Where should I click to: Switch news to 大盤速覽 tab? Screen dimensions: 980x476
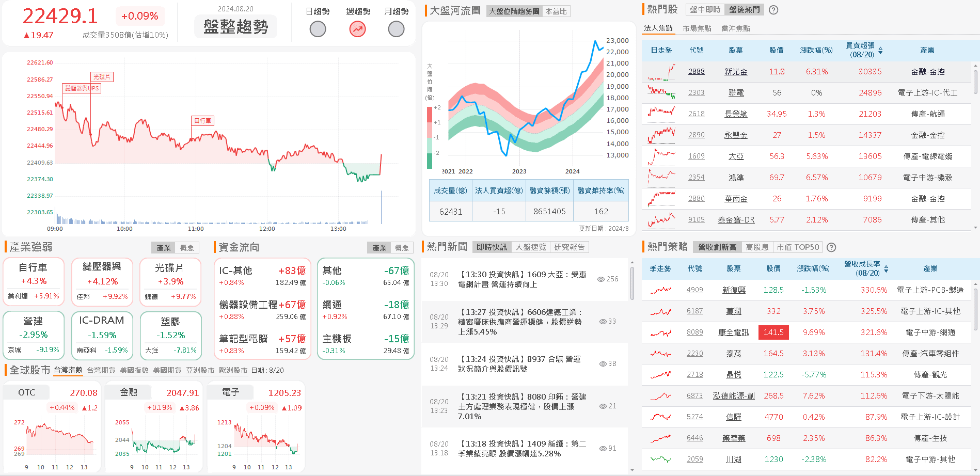click(530, 247)
